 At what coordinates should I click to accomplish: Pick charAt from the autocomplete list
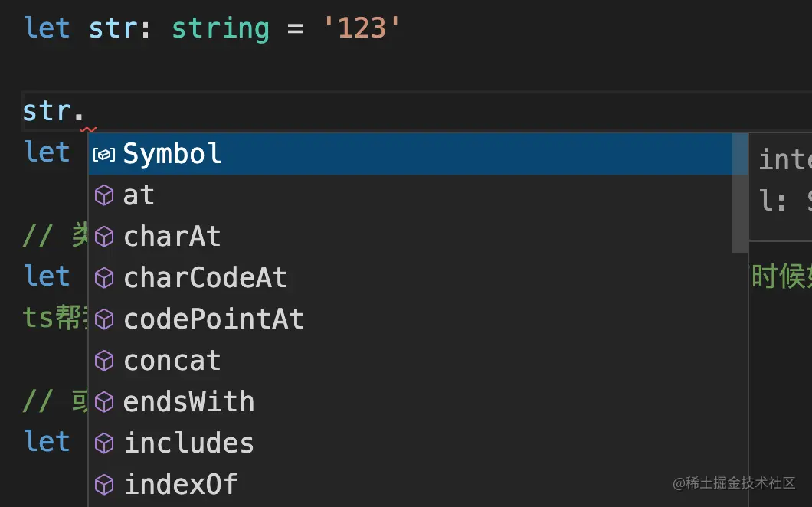pyautogui.click(x=172, y=237)
